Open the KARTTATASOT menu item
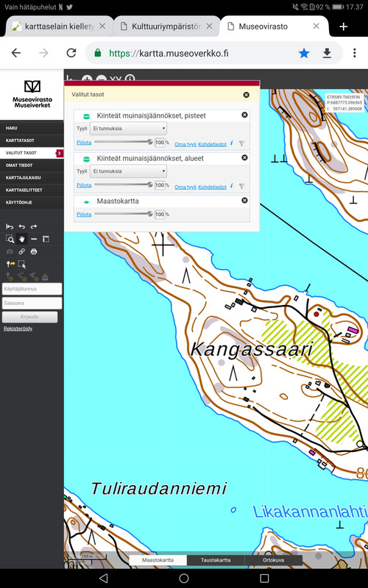The image size is (368, 588). click(32, 140)
